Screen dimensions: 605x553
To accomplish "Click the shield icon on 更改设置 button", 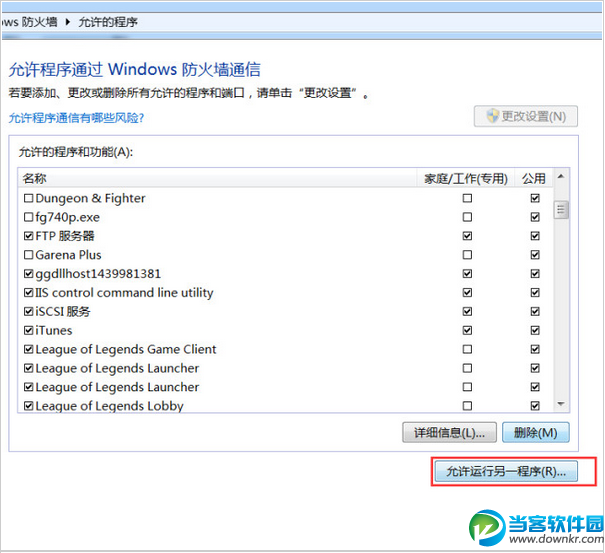I will pos(493,116).
